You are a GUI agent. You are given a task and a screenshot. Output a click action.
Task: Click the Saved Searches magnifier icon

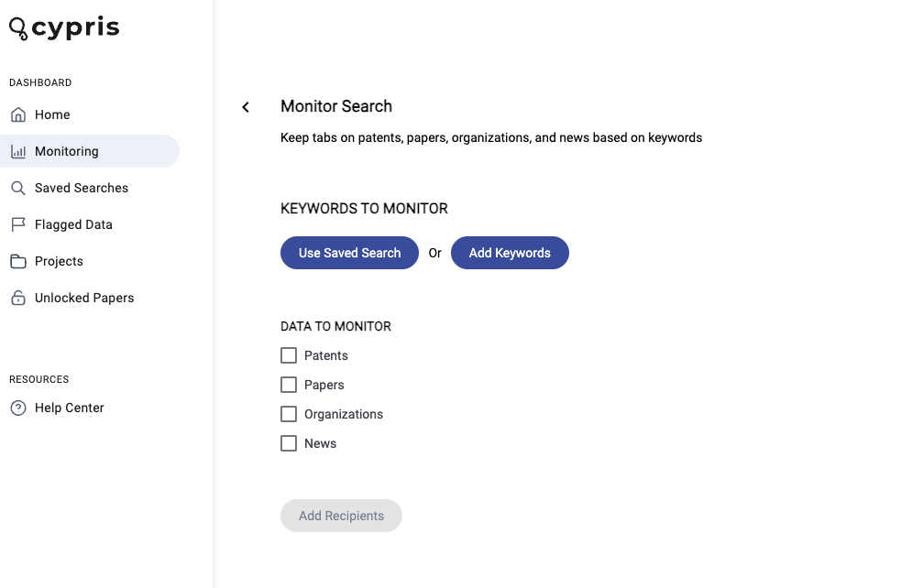18,189
